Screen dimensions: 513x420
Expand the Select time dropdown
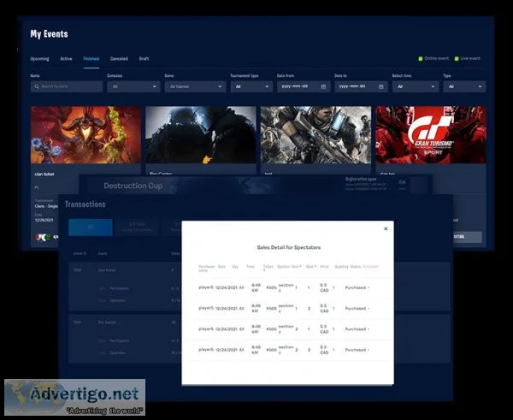(x=416, y=86)
